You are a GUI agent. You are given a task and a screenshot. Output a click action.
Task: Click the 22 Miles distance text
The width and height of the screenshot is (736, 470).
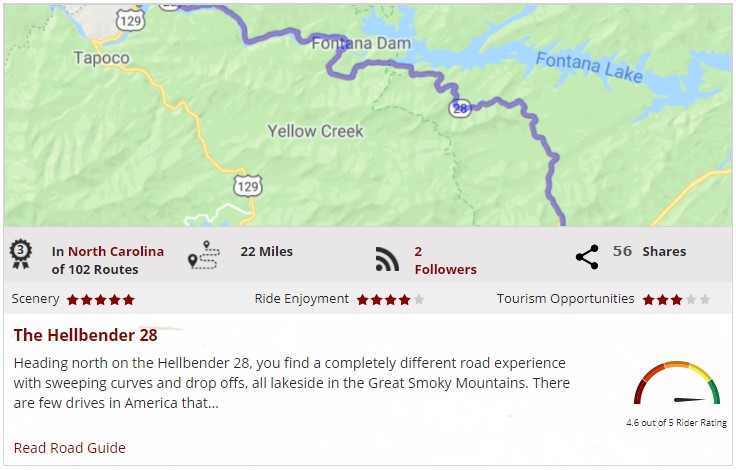[x=266, y=251]
